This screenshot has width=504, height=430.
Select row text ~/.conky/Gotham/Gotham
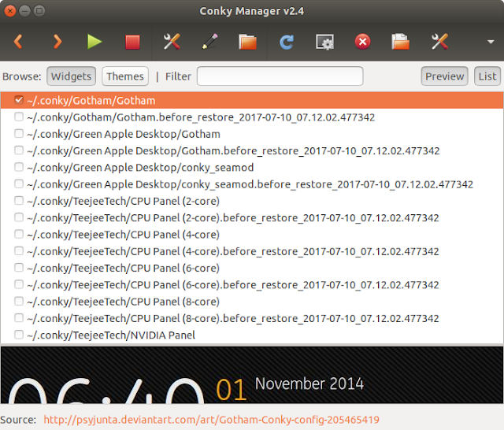(x=91, y=101)
